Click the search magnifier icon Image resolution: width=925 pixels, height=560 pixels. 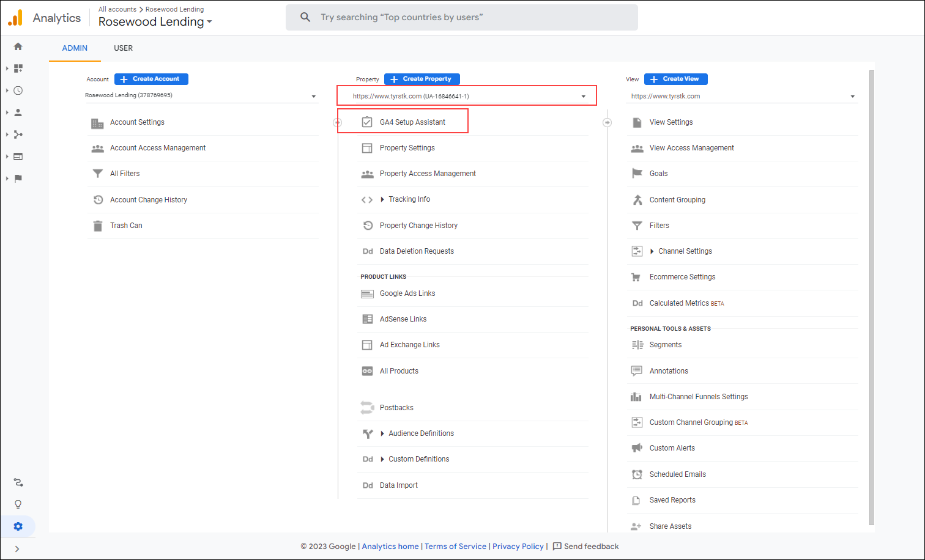click(305, 17)
